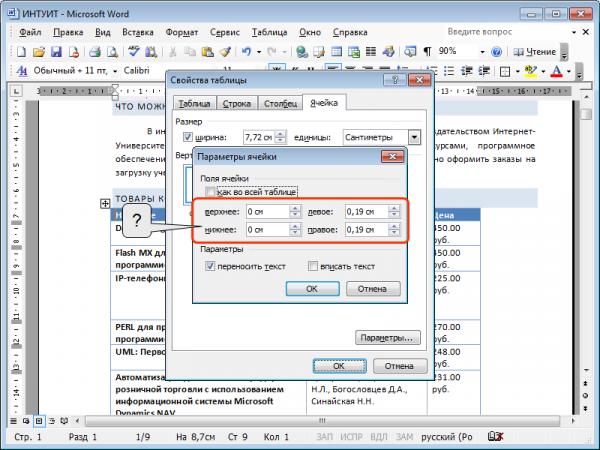Click the table move handle in the document

[105, 204]
